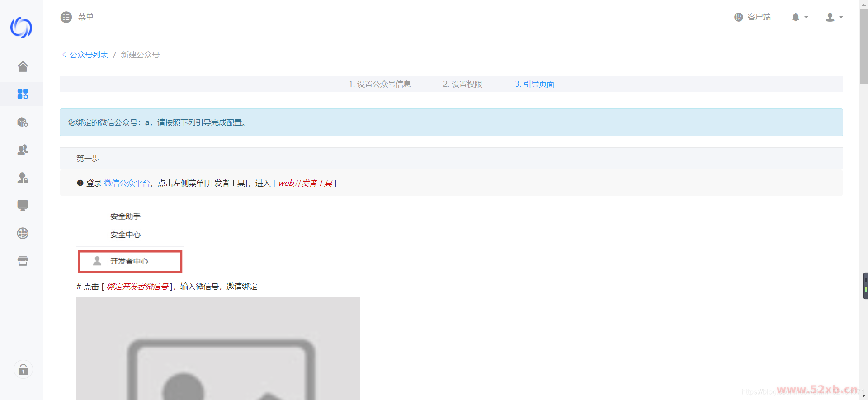Expand the user account dropdown
868x400 pixels.
pyautogui.click(x=834, y=17)
